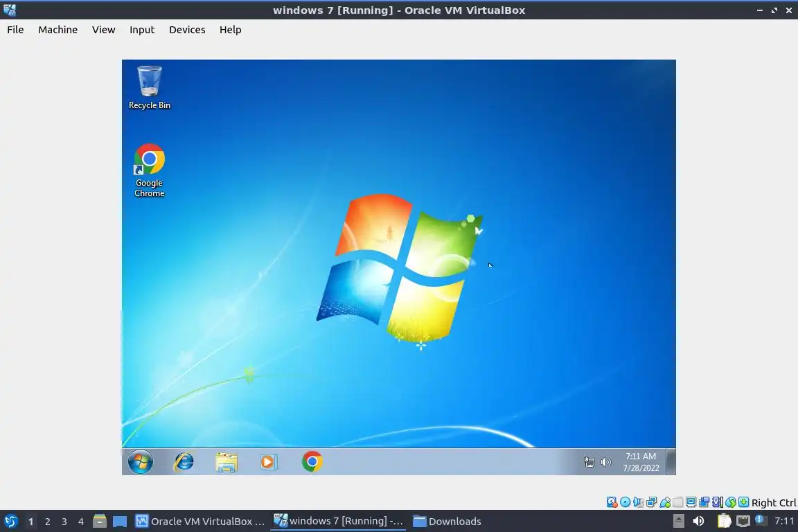The image size is (798, 532).
Task: Click the CPU virtualization status icon
Action: (x=717, y=502)
